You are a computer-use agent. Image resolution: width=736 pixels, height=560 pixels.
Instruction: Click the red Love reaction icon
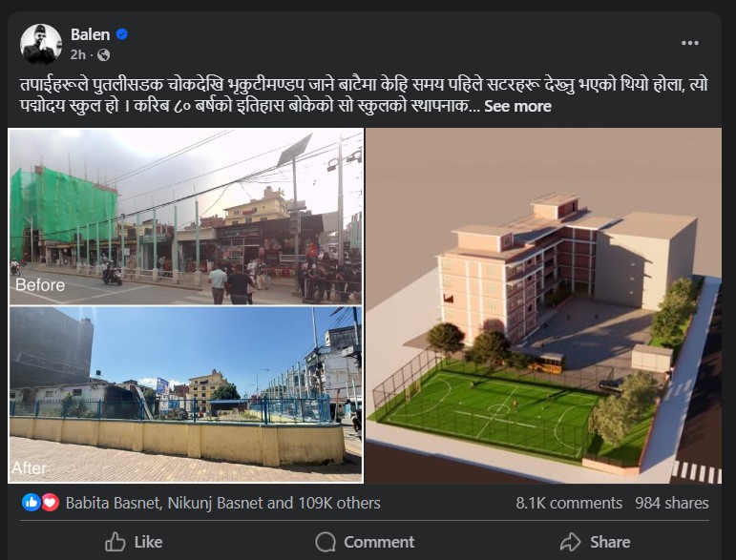coord(50,502)
